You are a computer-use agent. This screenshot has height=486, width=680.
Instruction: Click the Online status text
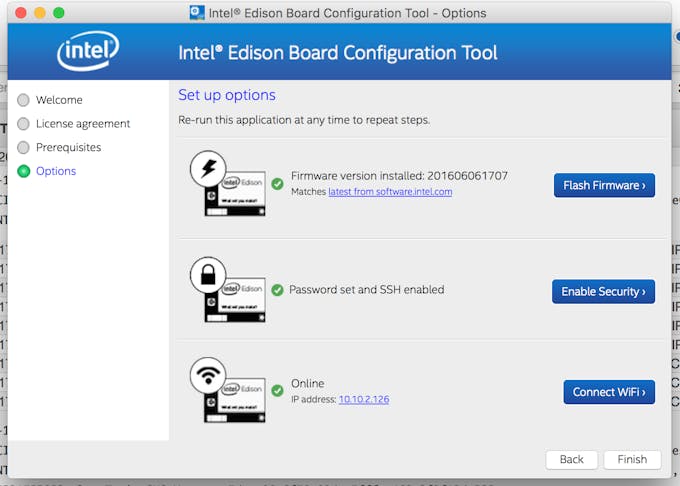[x=307, y=383]
